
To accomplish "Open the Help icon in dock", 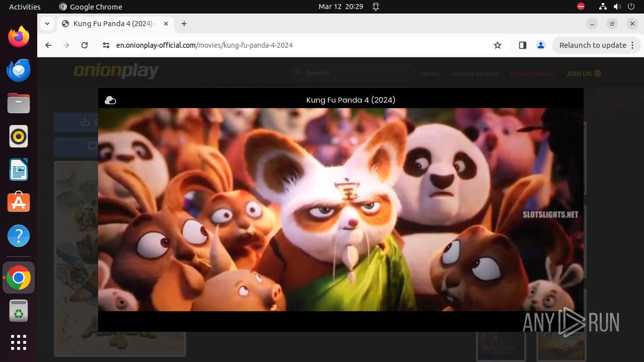I will point(19,236).
